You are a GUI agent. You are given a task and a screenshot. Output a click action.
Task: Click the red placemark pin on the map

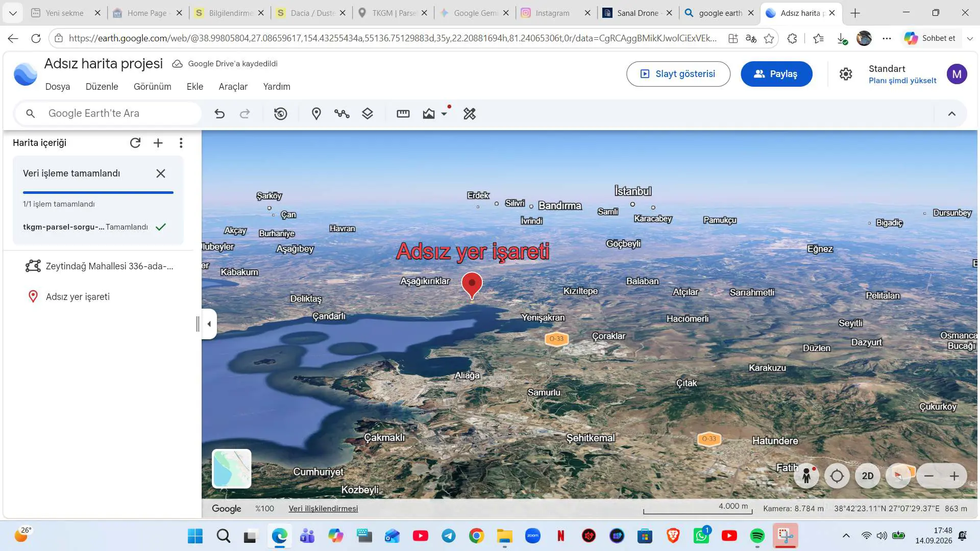click(472, 285)
